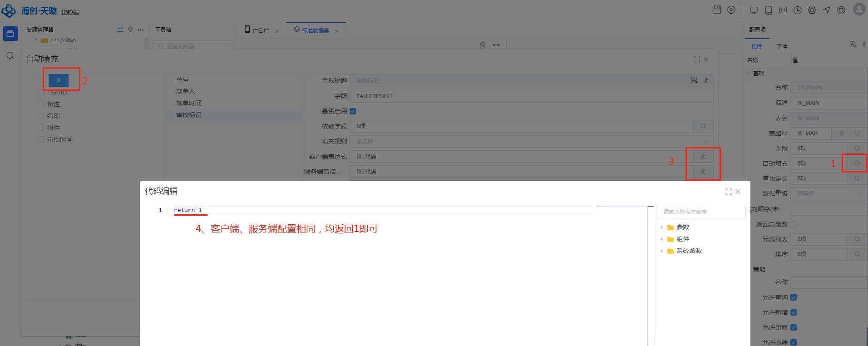This screenshot has width=868, height=346.
Task: Check the 备注 field checkbox
Action: point(40,104)
